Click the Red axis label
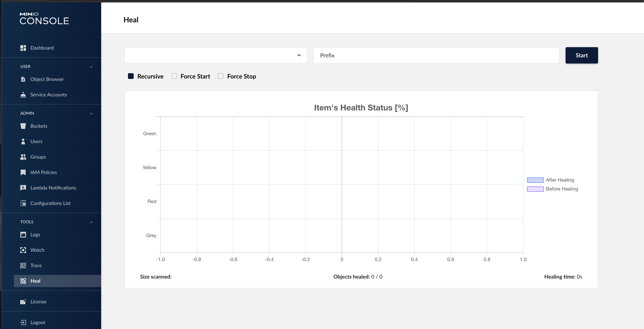 tap(152, 201)
